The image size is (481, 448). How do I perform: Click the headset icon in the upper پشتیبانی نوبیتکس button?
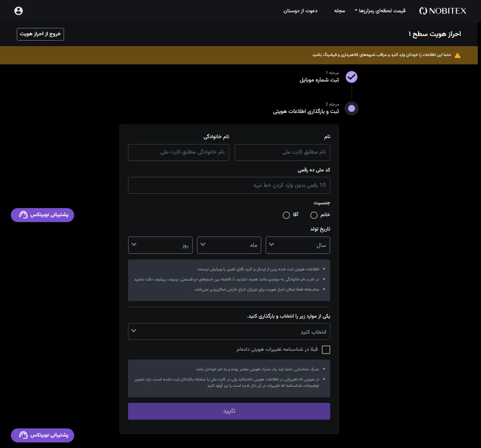point(23,215)
